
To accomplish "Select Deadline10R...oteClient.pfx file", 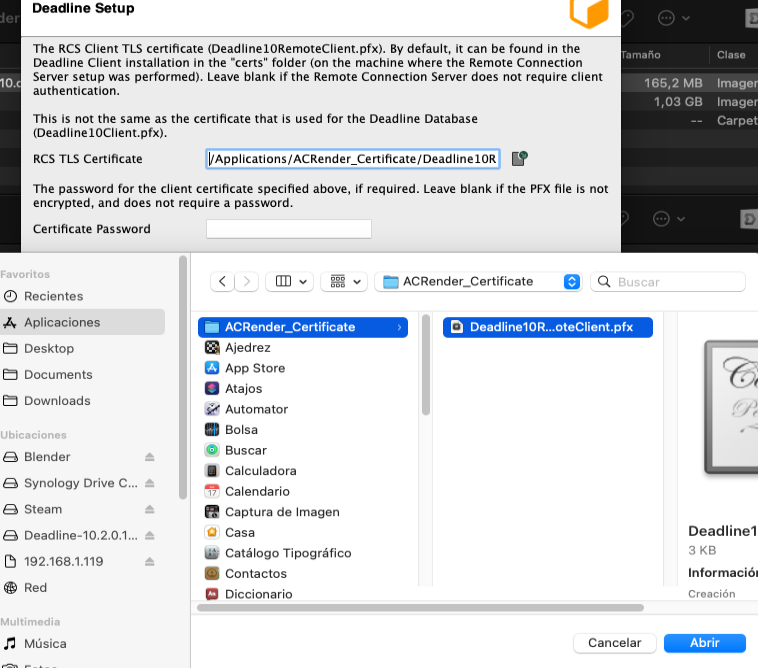I will click(x=547, y=327).
